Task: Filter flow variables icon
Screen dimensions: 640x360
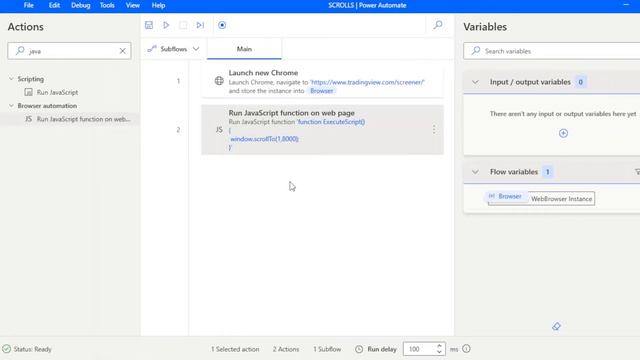Action: point(637,172)
